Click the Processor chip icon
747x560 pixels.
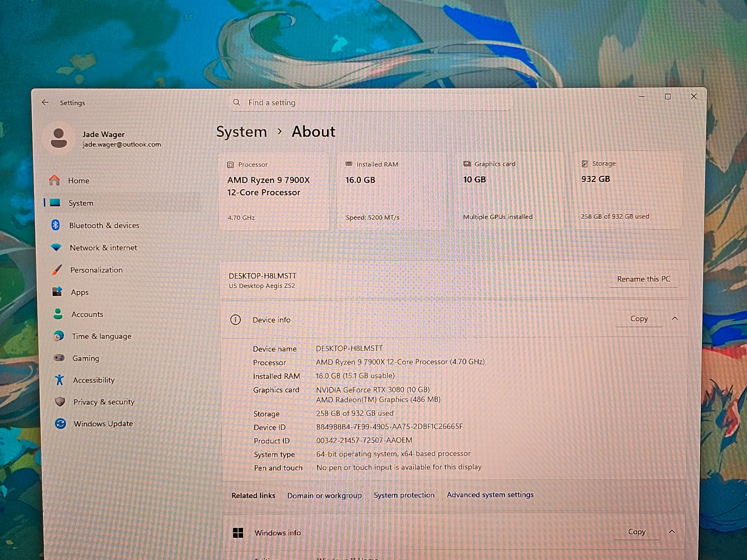[230, 165]
